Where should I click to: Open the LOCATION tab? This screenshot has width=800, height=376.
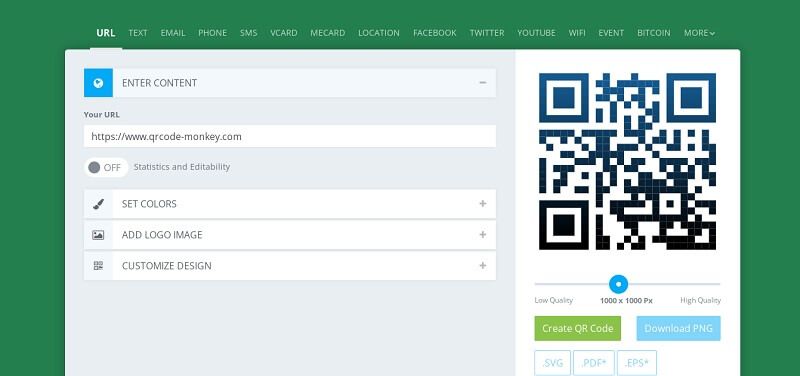point(379,33)
